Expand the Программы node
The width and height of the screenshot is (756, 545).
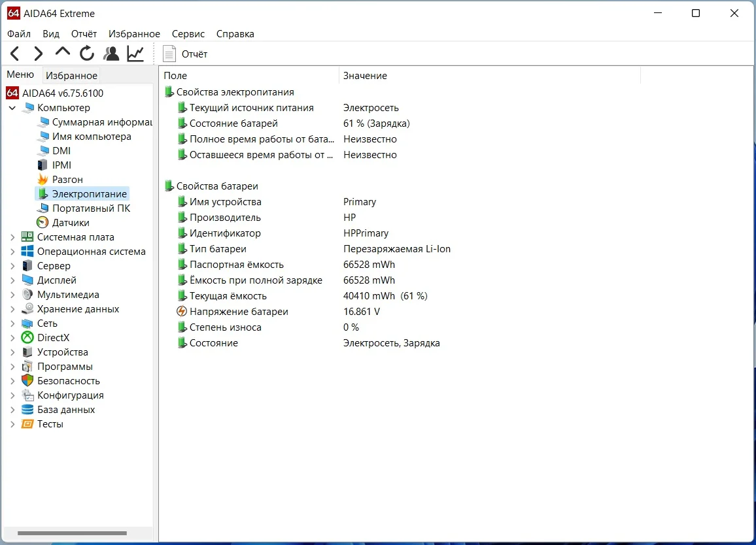pos(12,367)
